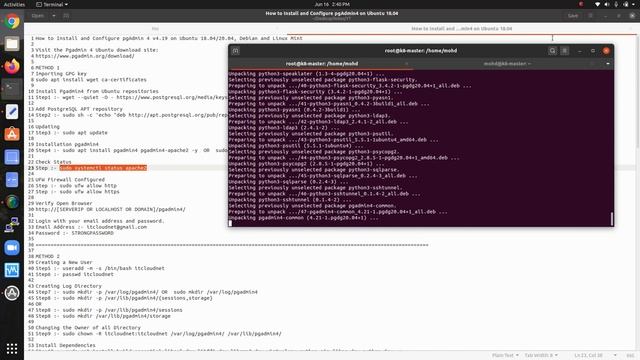
Task: Open the Ln/Col position dropdown
Action: pos(595,356)
